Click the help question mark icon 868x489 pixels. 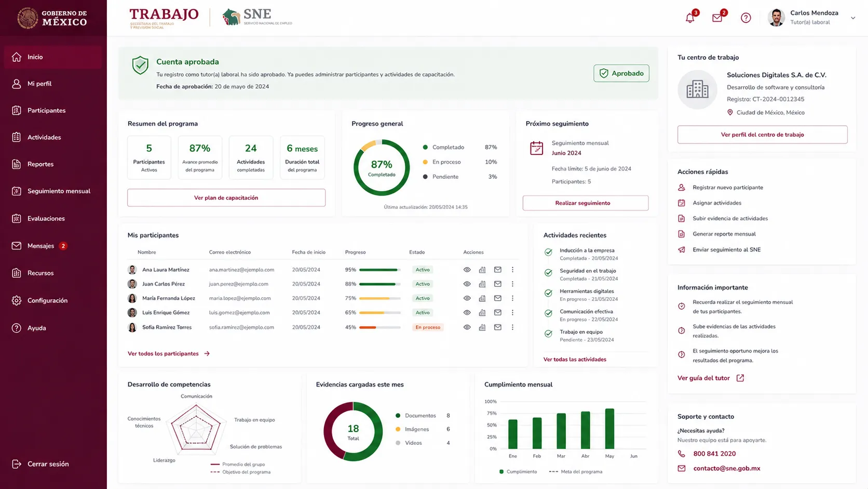746,18
